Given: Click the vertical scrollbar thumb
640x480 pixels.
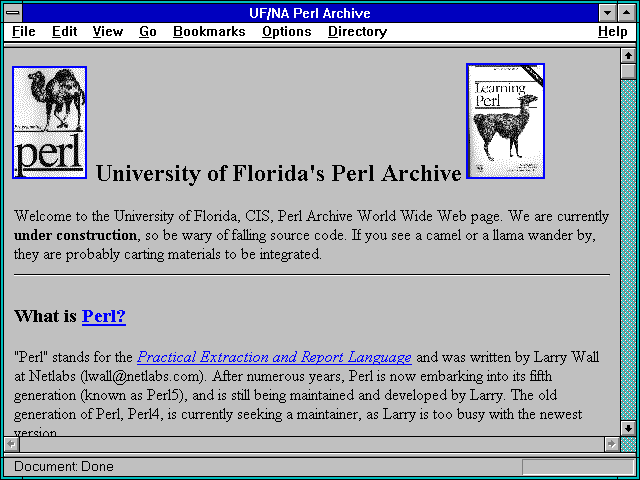Looking at the screenshot, I should (628, 71).
